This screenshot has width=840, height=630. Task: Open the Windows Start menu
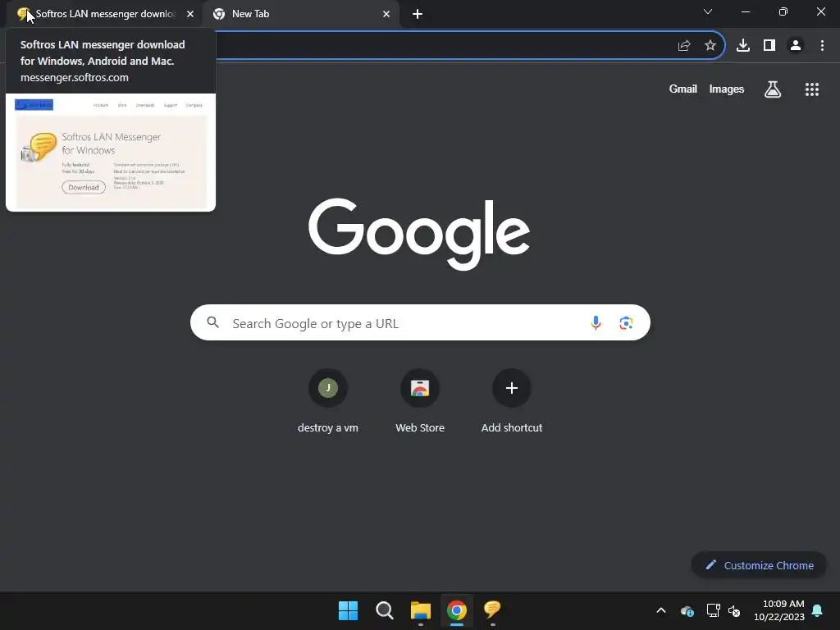pyautogui.click(x=348, y=610)
